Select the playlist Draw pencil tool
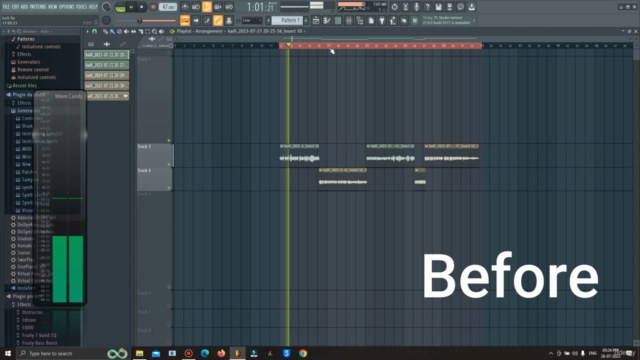640x360 pixels. point(105,31)
